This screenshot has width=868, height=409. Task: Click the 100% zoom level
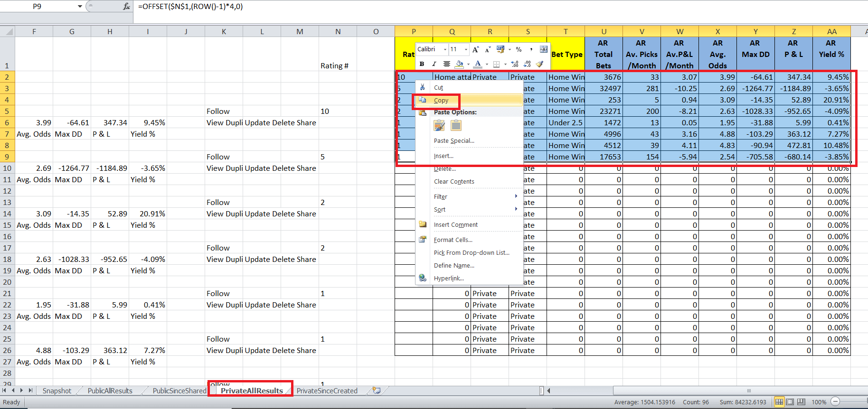[819, 402]
